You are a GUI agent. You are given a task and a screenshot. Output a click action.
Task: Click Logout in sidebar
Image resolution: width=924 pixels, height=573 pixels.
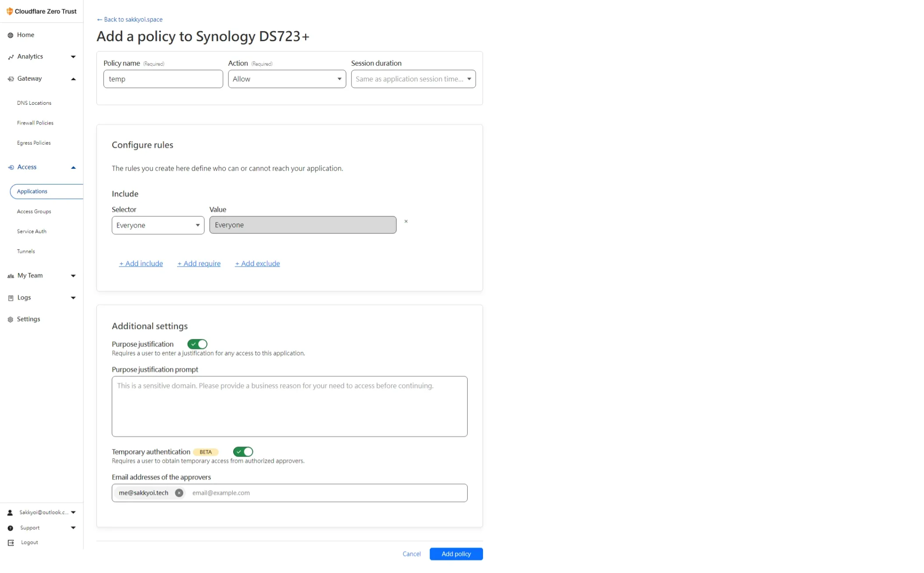29,543
